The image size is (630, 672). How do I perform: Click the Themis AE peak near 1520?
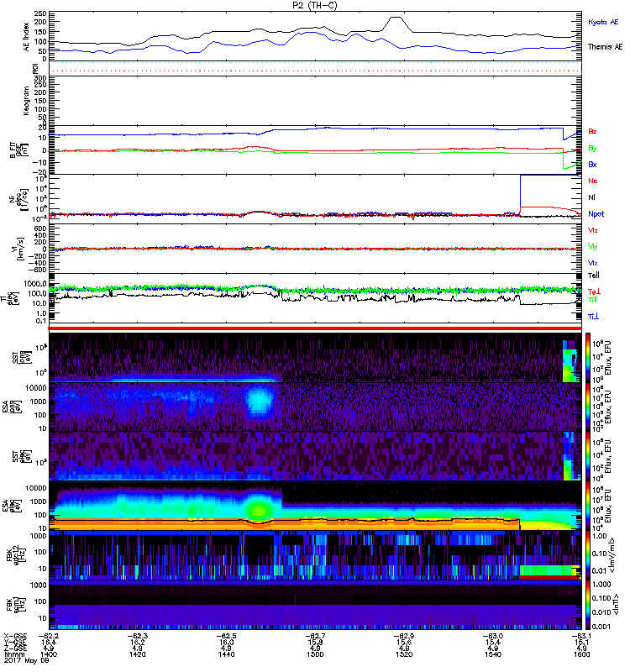click(x=395, y=18)
